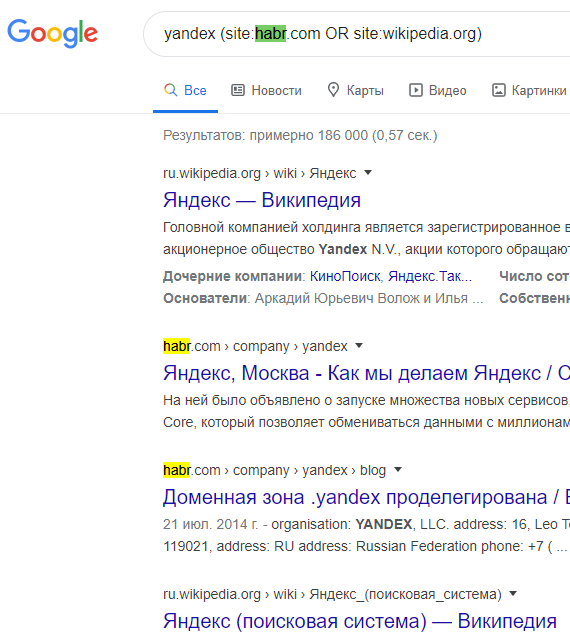Open the Доменная зона .yandex проделегирована result
Screen dimensions: 570x636
pos(366,497)
